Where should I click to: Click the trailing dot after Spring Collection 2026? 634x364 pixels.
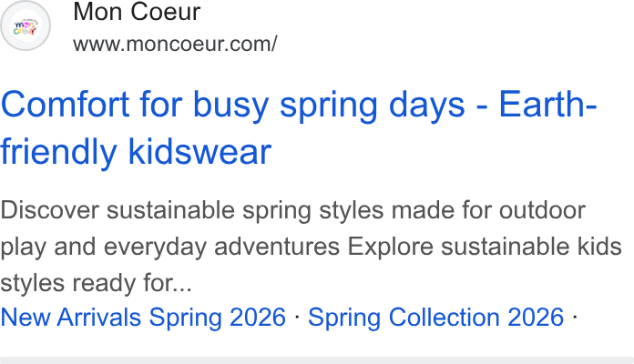[x=575, y=318]
